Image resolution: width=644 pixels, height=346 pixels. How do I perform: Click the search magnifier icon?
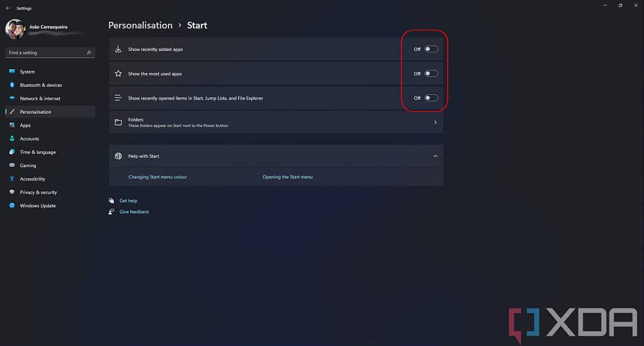89,53
